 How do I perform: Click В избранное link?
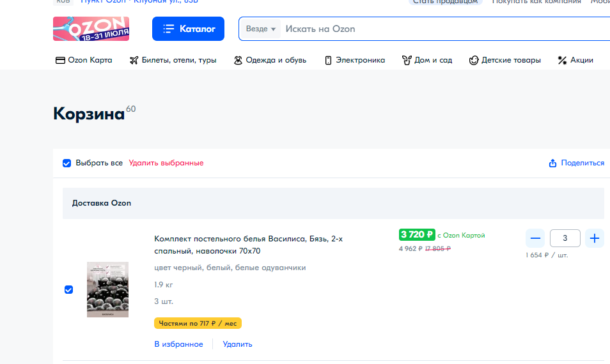(x=178, y=344)
